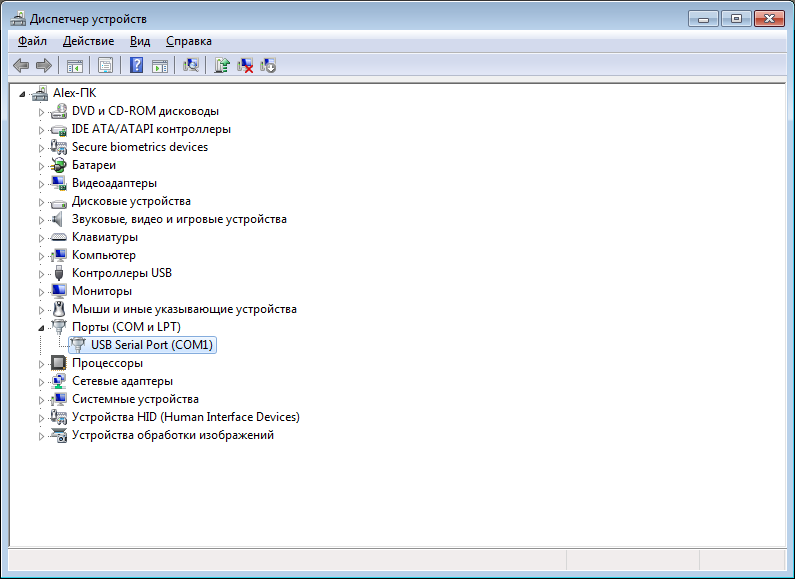Click the blue Help question mark icon

[x=136, y=66]
